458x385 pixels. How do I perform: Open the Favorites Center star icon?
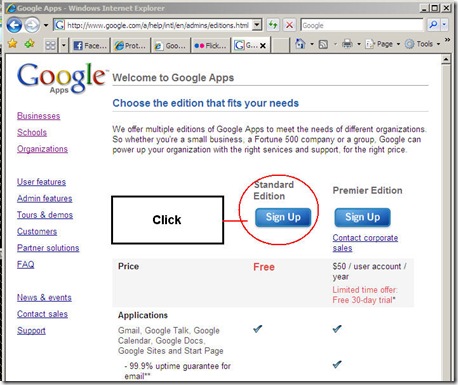click(x=13, y=44)
